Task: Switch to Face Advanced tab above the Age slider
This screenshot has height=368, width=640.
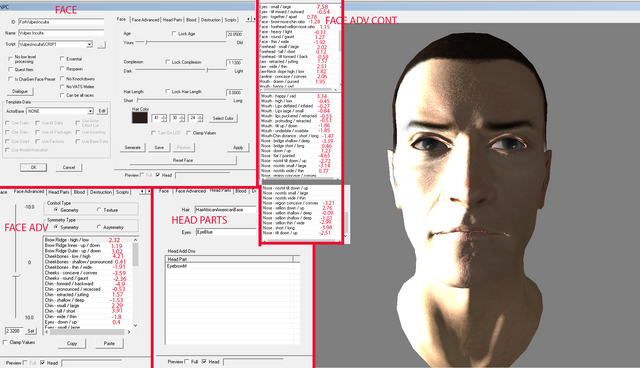Action: 145,20
